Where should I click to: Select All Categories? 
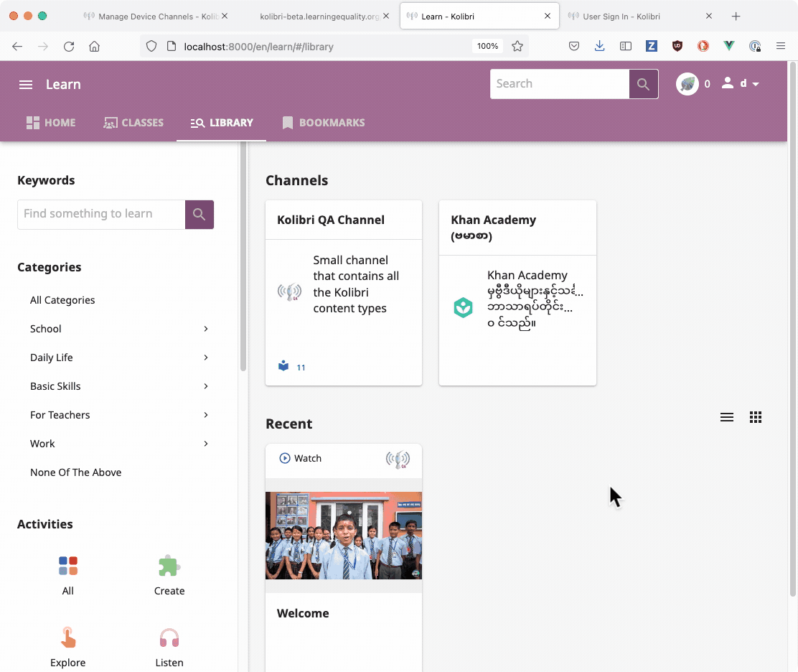click(x=62, y=300)
